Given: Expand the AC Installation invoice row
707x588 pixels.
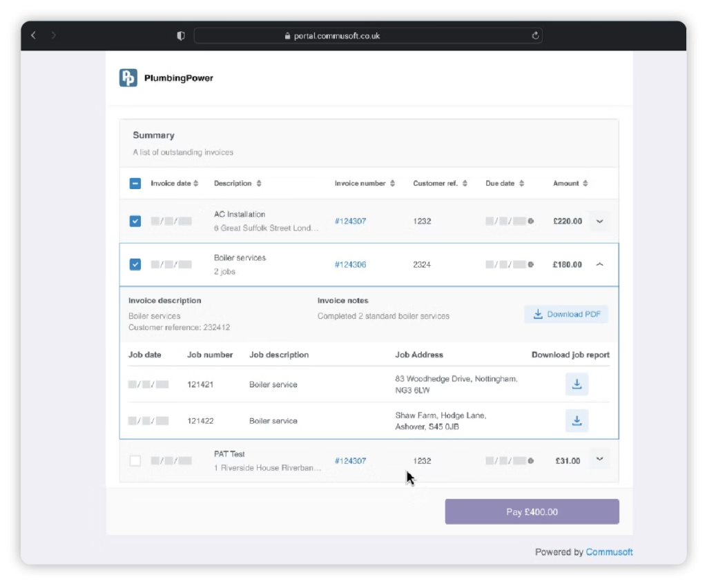Looking at the screenshot, I should [599, 222].
